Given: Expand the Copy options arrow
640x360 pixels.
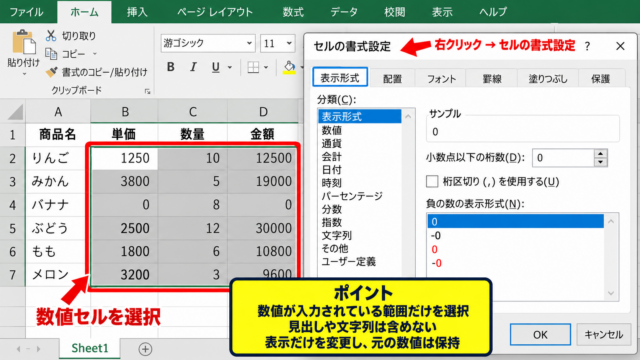Looking at the screenshot, I should [x=95, y=54].
